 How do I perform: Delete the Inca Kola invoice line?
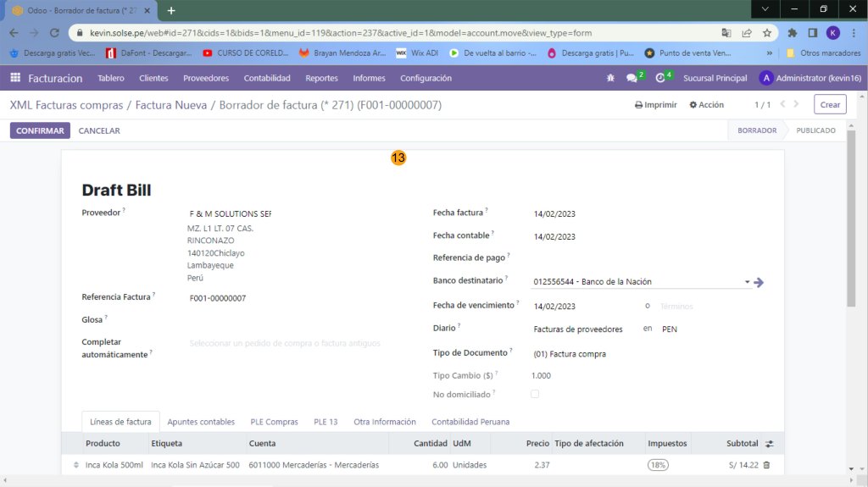(x=766, y=465)
